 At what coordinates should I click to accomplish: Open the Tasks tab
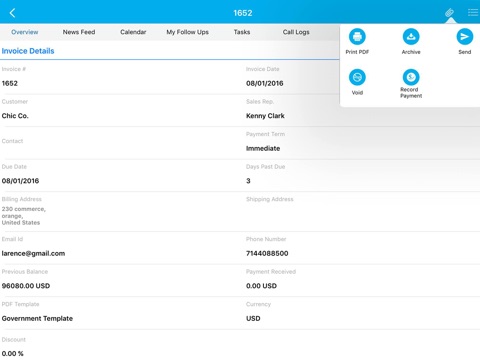pos(242,32)
